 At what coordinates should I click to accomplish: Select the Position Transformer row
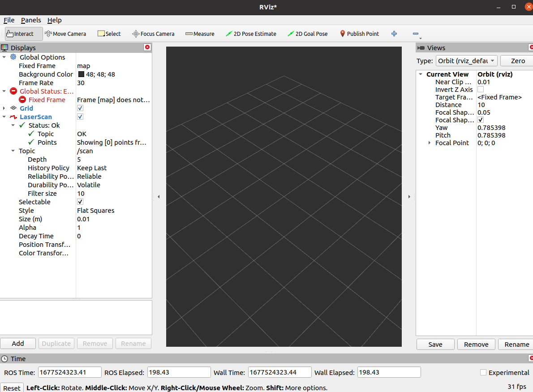point(76,245)
